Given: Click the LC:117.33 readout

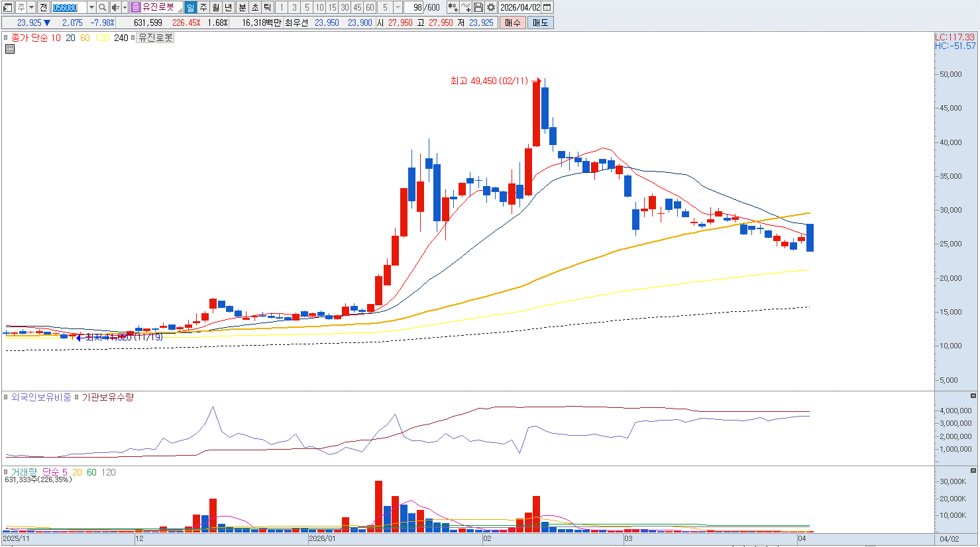Looking at the screenshot, I should click(955, 37).
